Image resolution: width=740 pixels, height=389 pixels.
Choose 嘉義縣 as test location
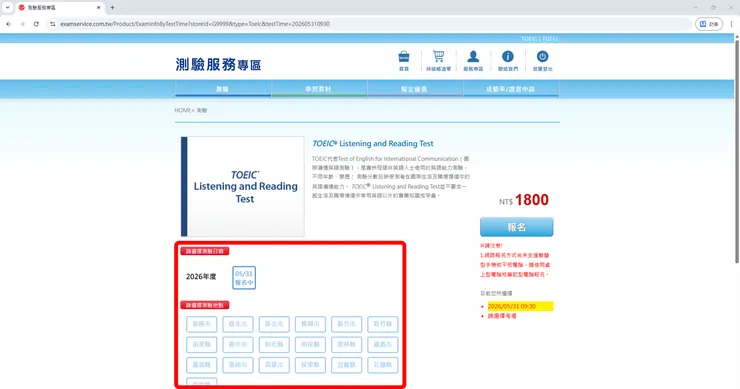pyautogui.click(x=202, y=365)
